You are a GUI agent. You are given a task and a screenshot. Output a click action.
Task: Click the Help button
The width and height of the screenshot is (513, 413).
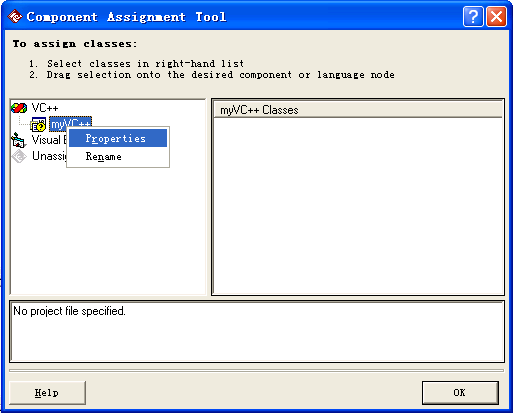click(47, 393)
